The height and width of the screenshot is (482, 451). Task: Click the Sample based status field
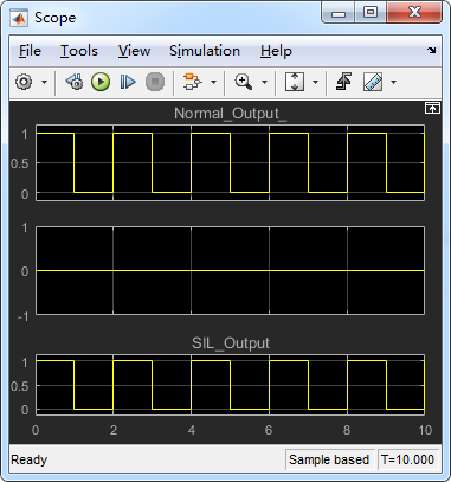[329, 460]
